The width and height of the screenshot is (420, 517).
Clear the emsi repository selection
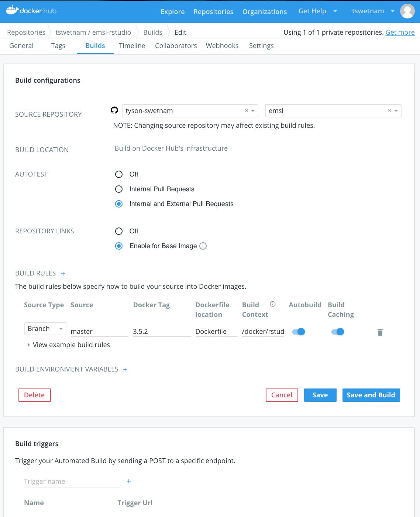point(390,111)
